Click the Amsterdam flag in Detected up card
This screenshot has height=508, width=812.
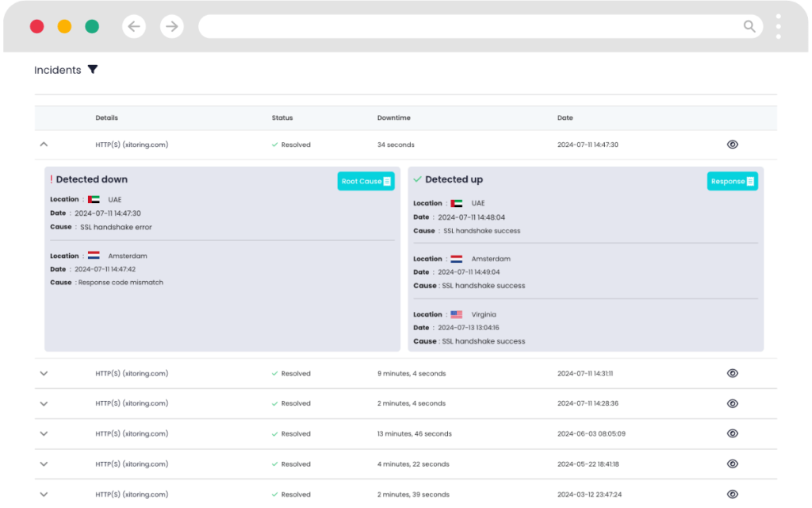point(456,258)
